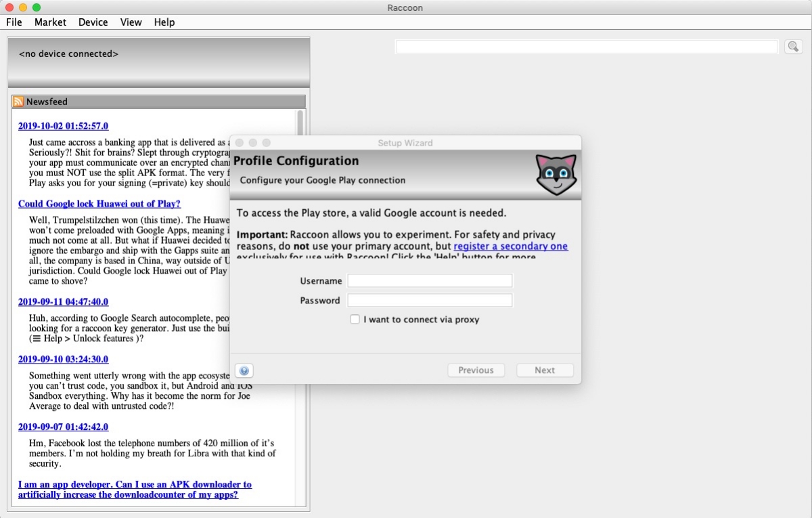Focus the Password input field
The width and height of the screenshot is (812, 518).
click(x=430, y=301)
